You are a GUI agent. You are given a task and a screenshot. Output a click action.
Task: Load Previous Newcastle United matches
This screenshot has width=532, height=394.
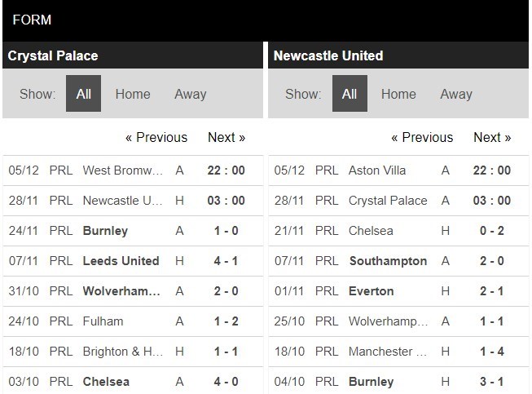pos(422,137)
